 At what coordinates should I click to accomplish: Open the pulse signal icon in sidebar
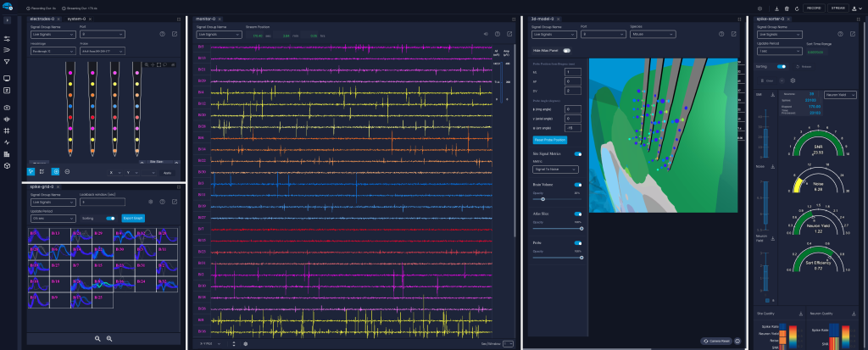(7, 142)
